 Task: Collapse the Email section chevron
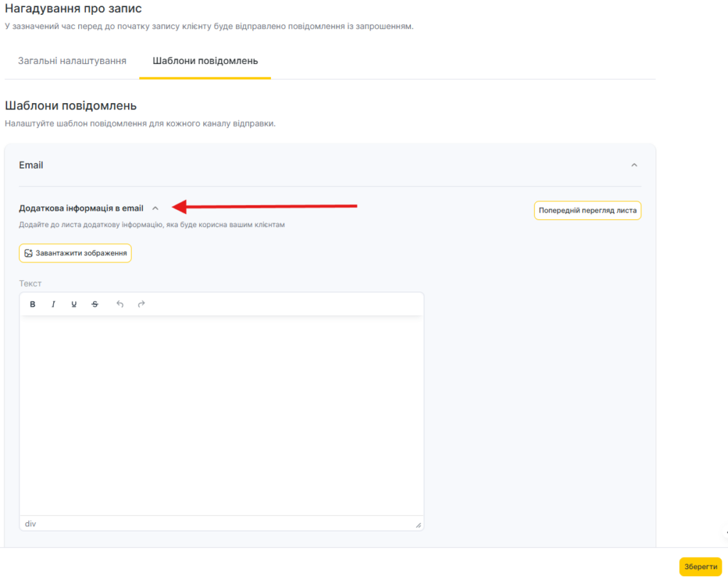[x=634, y=165]
